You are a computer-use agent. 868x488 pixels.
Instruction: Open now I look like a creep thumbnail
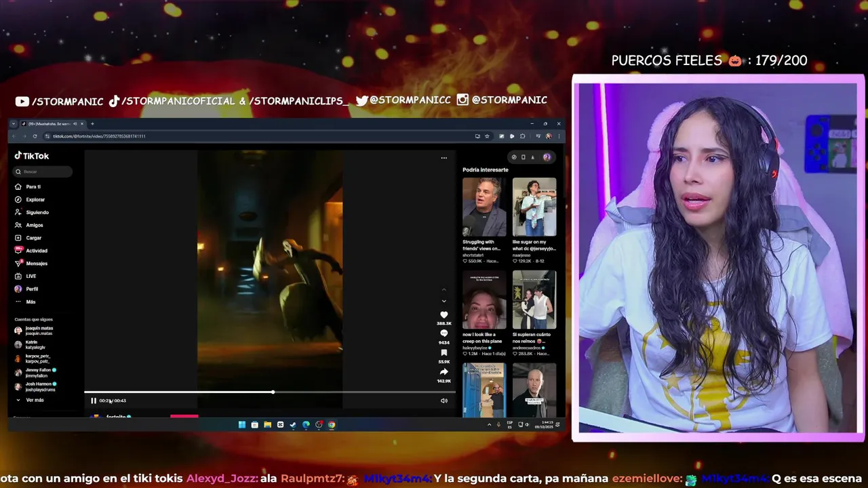484,300
